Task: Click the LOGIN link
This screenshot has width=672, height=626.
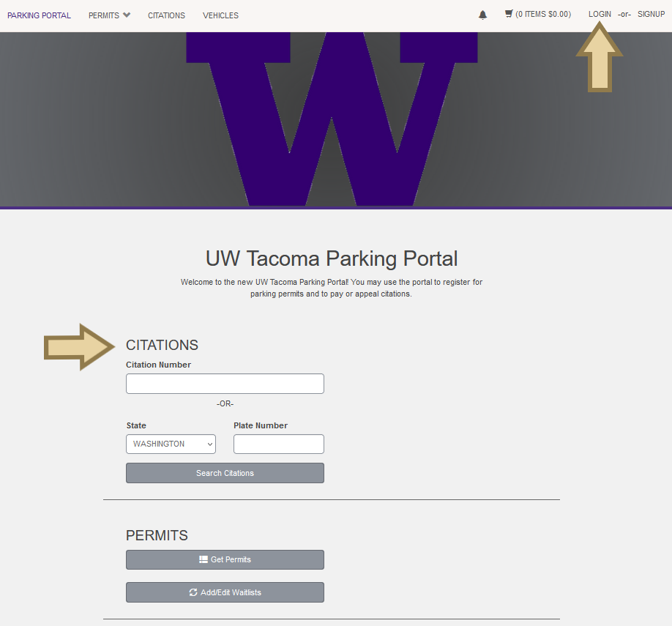Action: (600, 14)
